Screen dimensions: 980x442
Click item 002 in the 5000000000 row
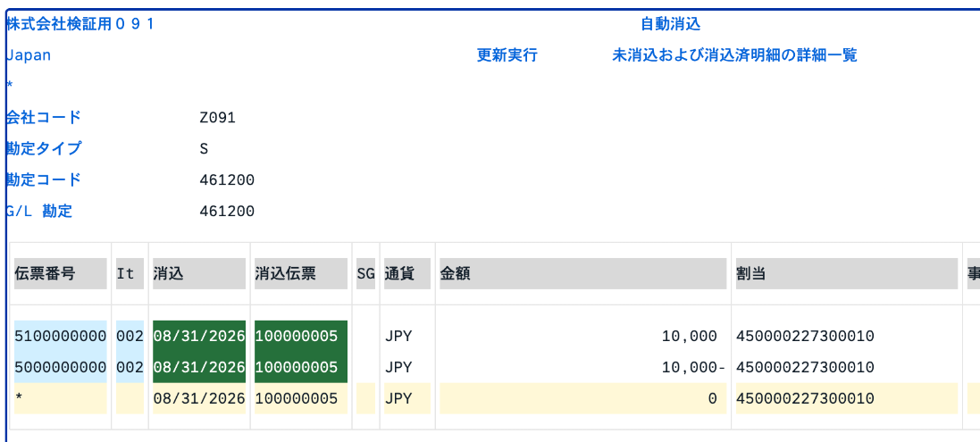[130, 367]
